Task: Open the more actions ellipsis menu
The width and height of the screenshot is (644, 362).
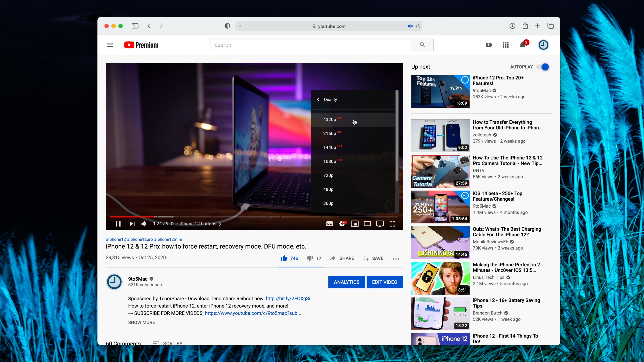Action: pos(396,259)
